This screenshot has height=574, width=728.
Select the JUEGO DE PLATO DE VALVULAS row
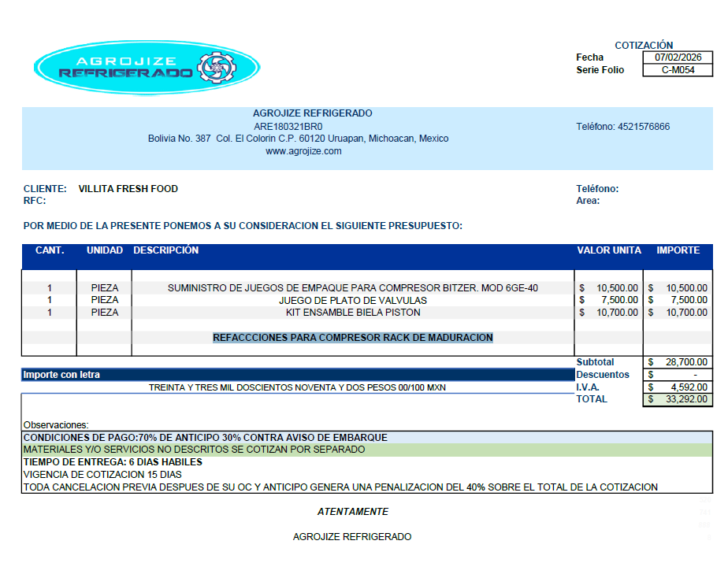(x=352, y=300)
